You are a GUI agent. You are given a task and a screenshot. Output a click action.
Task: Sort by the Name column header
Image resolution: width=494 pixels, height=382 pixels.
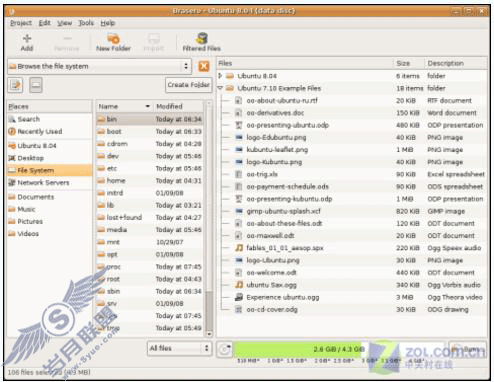[124, 106]
